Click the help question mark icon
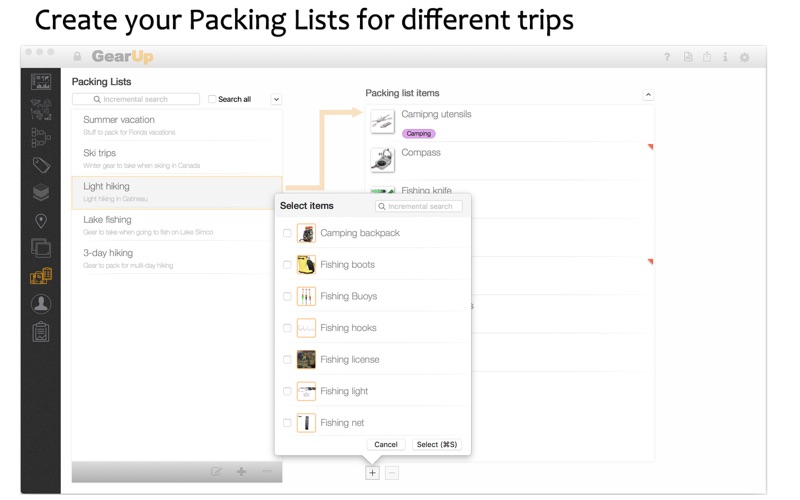Image resolution: width=800 pixels, height=500 pixels. pos(667,57)
